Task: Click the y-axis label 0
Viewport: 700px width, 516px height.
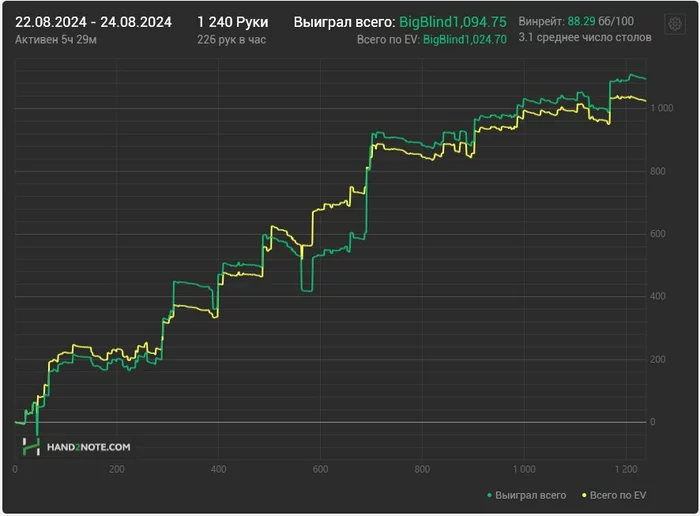Action: click(653, 422)
